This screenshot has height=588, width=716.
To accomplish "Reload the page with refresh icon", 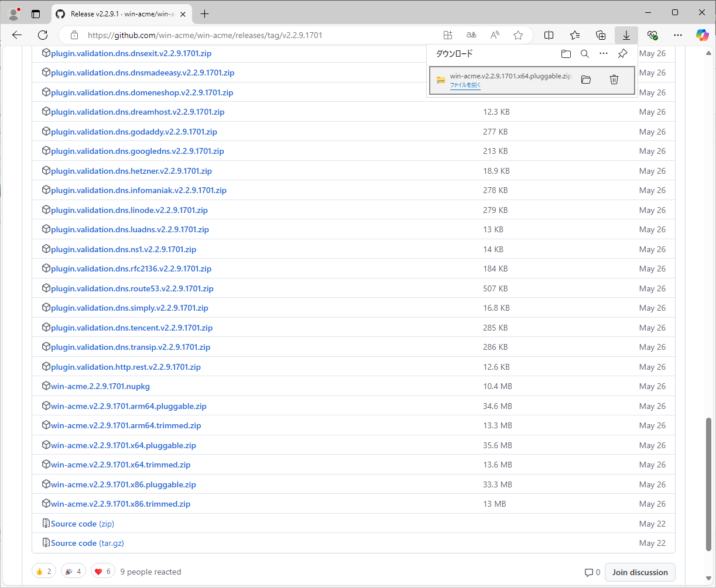I will 43,35.
